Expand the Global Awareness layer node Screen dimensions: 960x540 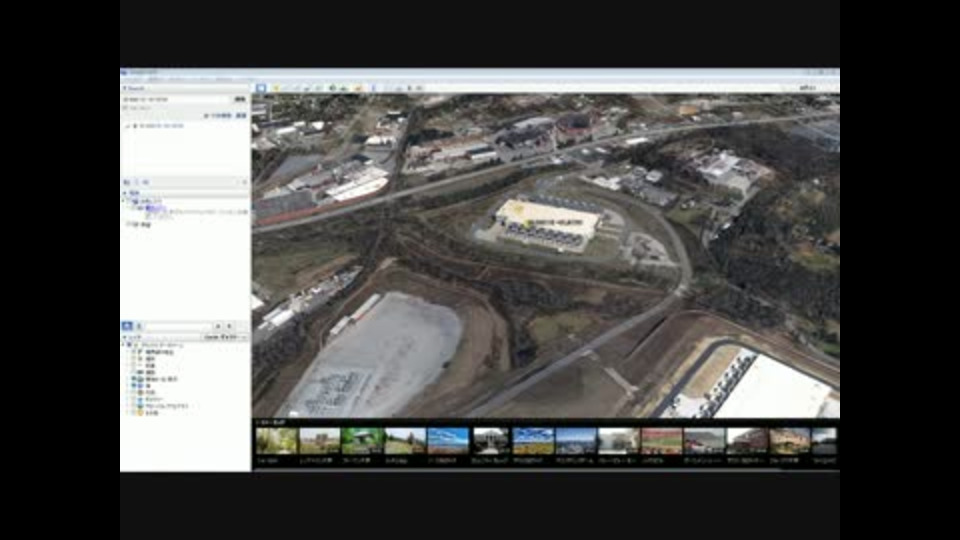click(x=129, y=406)
